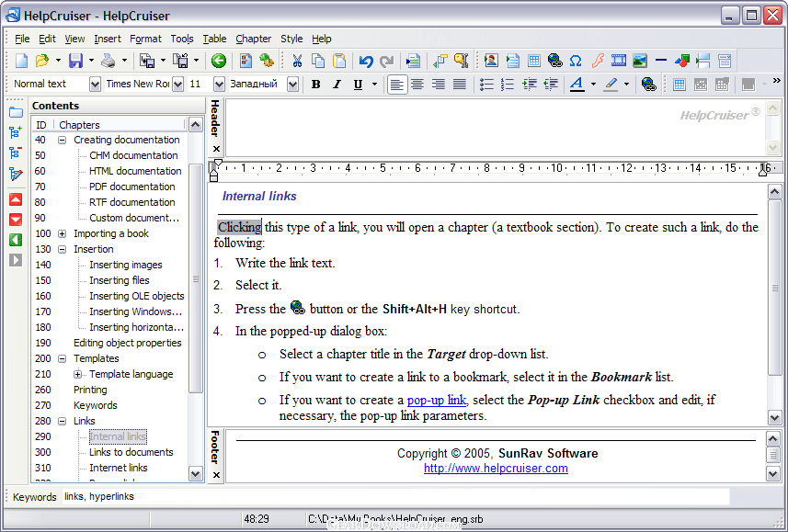The image size is (788, 532).
Task: Click the add chapter tree icon in sidebar
Action: coord(16,132)
